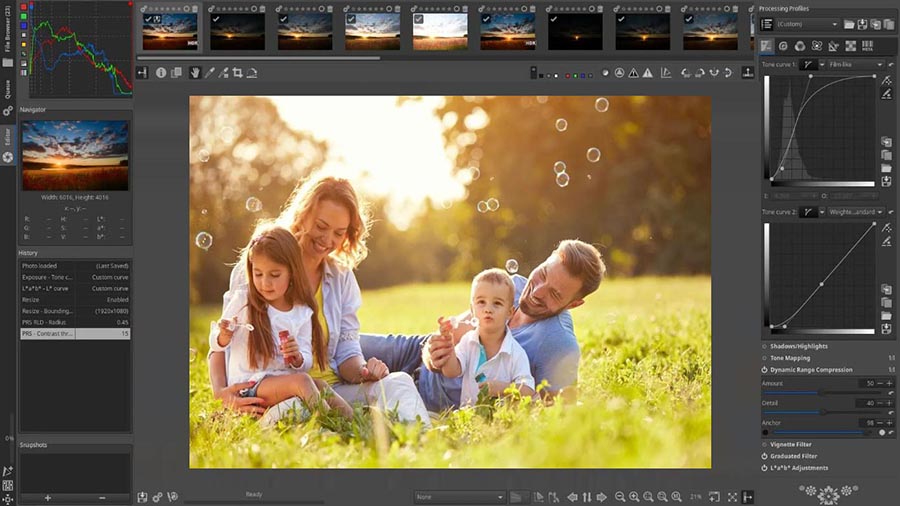Open the None dropdown in bottom bar
Screen dimensions: 900x506
(460, 497)
